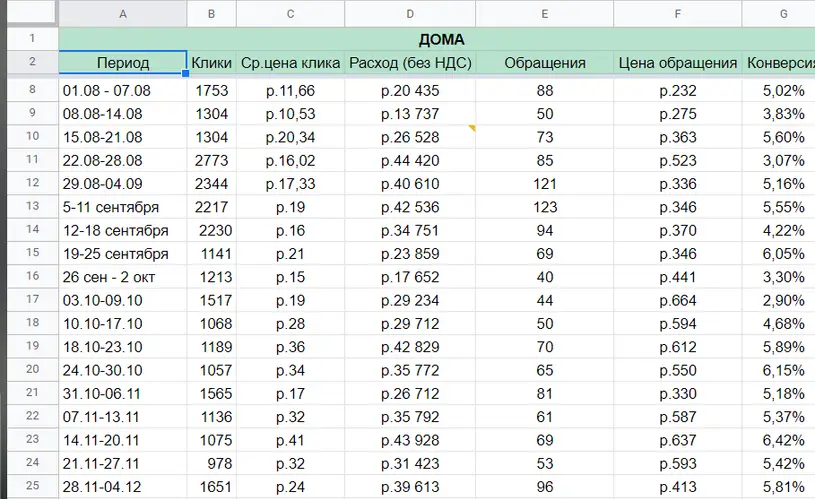This screenshot has width=815, height=499.
Task: Select period cell 24.10-30.10
Action: pos(123,370)
